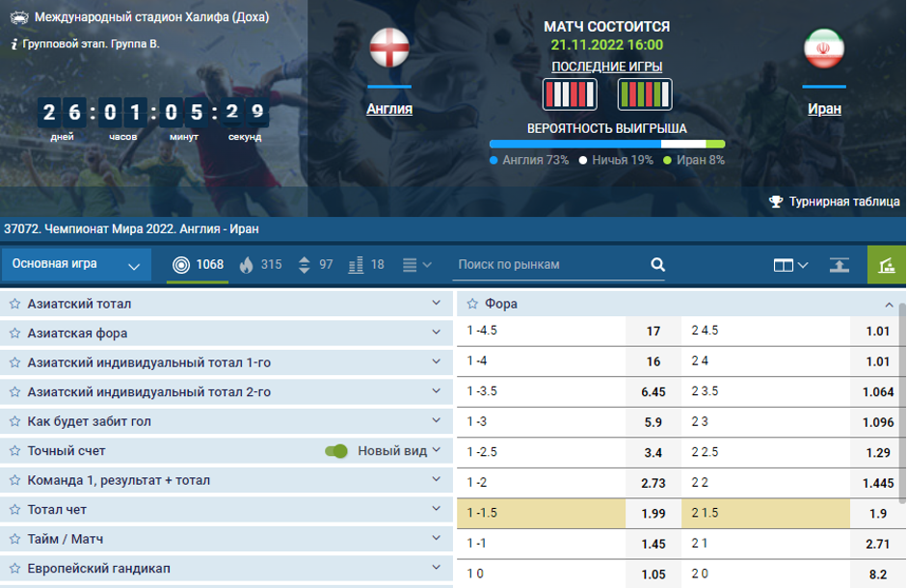Viewport: 907px width, 588px height.
Task: Favorite the Азиатский тотал market with star
Action: 15,304
